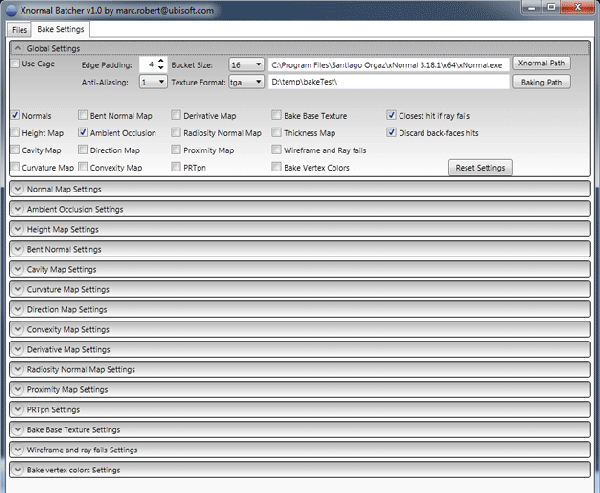Open the Texture Format dropdown
This screenshot has height=493, width=600.
coord(246,82)
